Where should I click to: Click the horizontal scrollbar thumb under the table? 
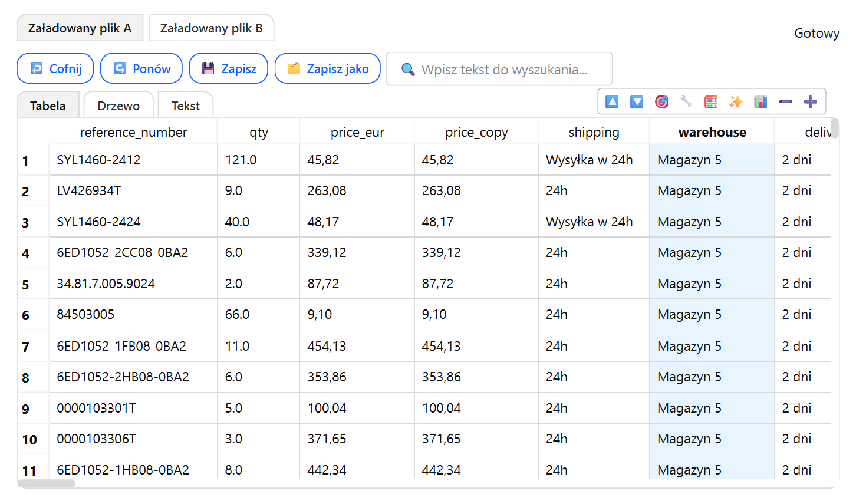pyautogui.click(x=47, y=484)
